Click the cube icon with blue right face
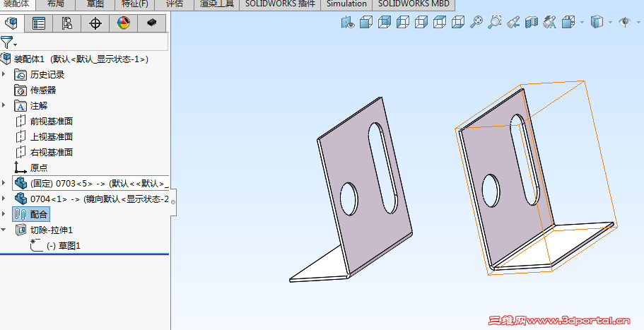 pos(421,22)
